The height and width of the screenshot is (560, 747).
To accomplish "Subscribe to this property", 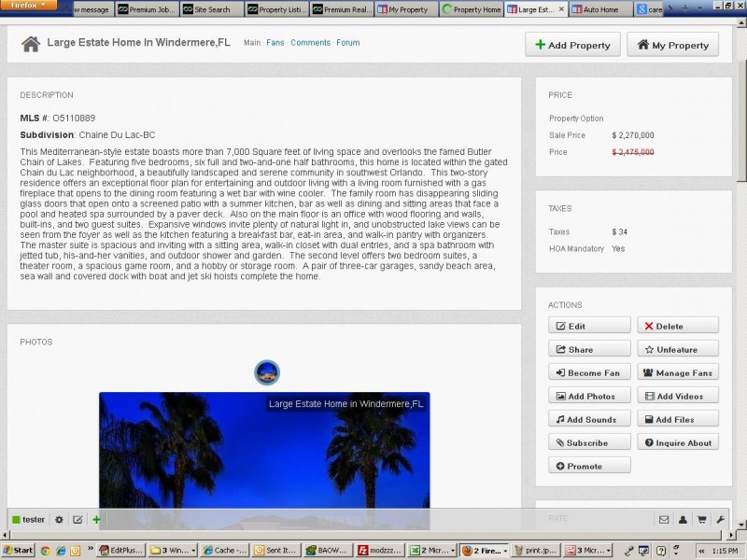I will point(589,442).
